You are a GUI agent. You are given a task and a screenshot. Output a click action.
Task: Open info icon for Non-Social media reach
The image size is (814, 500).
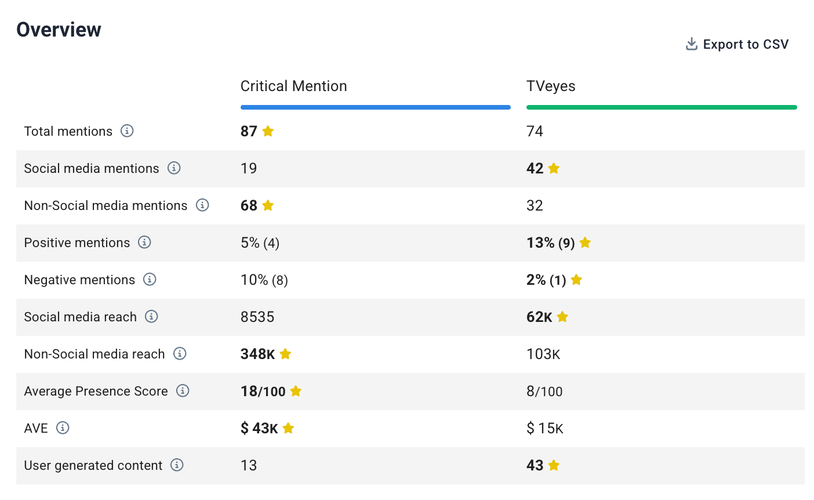click(180, 354)
